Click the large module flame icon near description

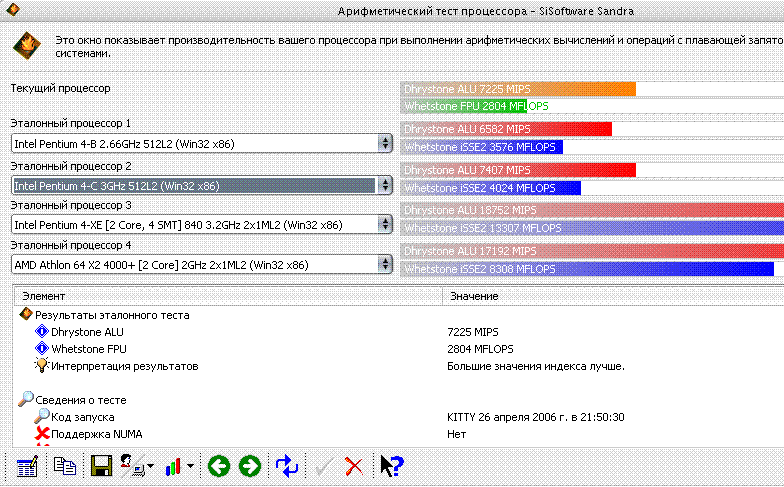coord(26,46)
